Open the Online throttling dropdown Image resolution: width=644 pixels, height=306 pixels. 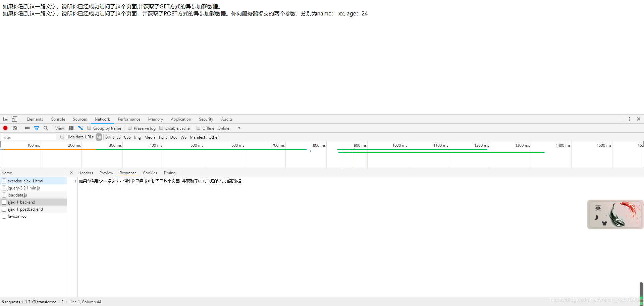point(229,128)
